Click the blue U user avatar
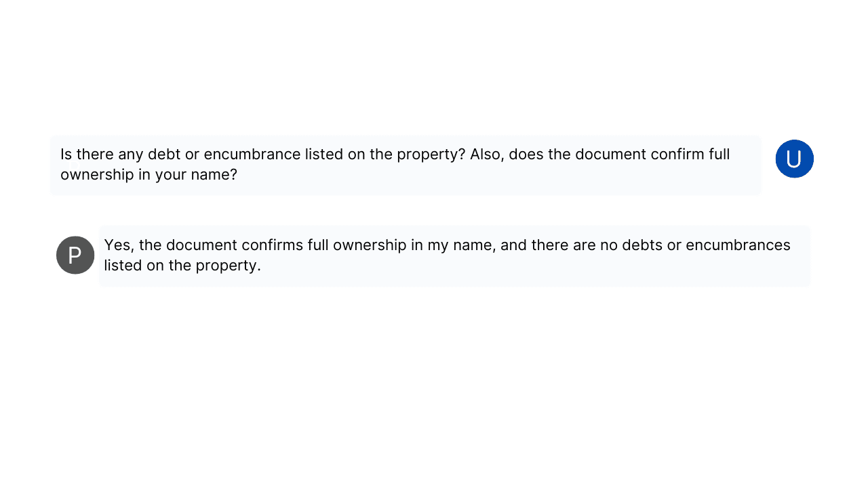 tap(794, 159)
